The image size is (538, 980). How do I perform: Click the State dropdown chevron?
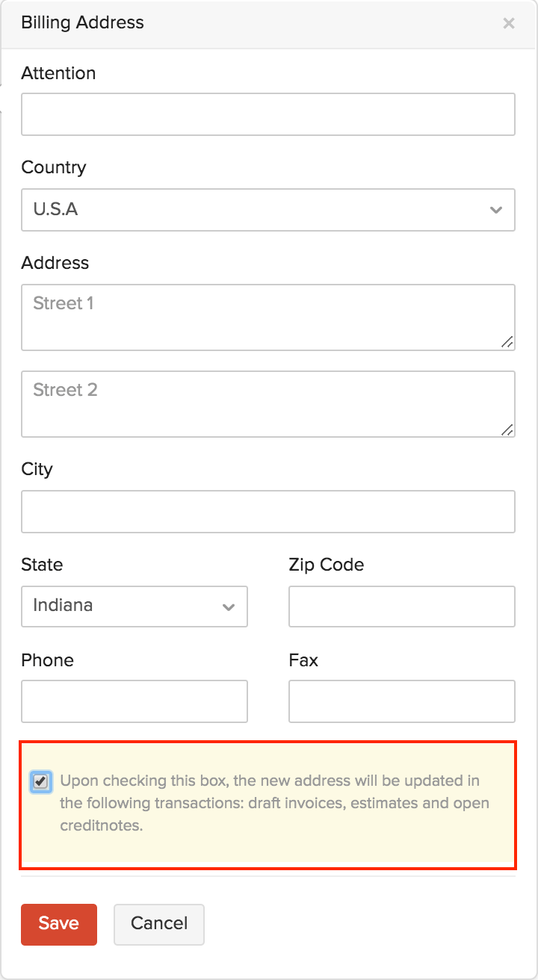pyautogui.click(x=229, y=607)
